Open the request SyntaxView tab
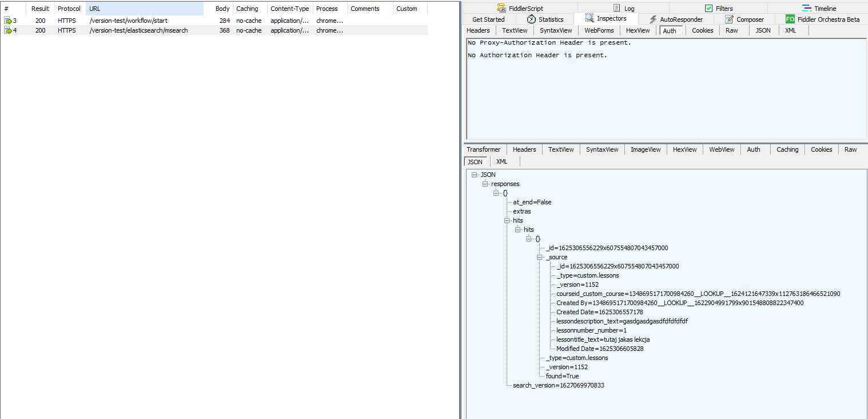The image size is (868, 419). click(x=556, y=30)
